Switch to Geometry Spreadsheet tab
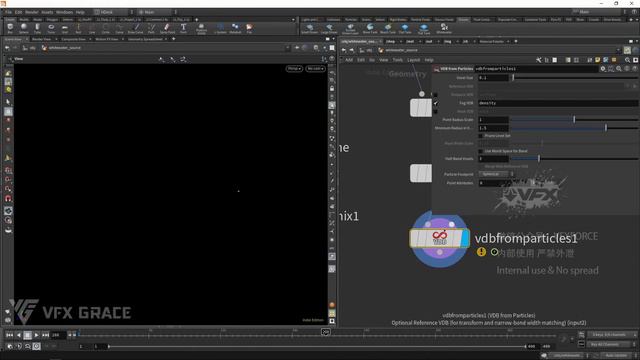The width and height of the screenshot is (640, 360). (145, 39)
